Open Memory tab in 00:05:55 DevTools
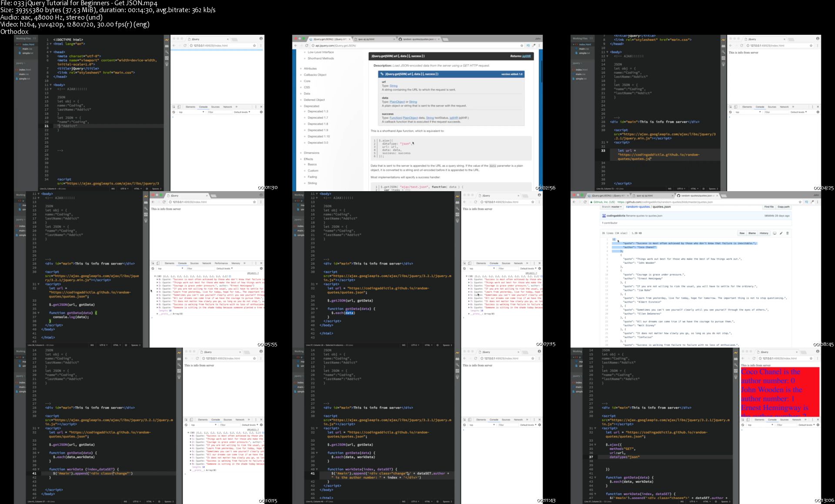This screenshot has height=504, width=835. (x=236, y=263)
